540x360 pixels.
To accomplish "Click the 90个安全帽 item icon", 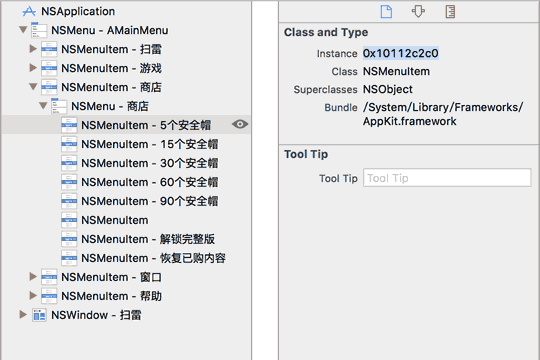I will (x=69, y=201).
